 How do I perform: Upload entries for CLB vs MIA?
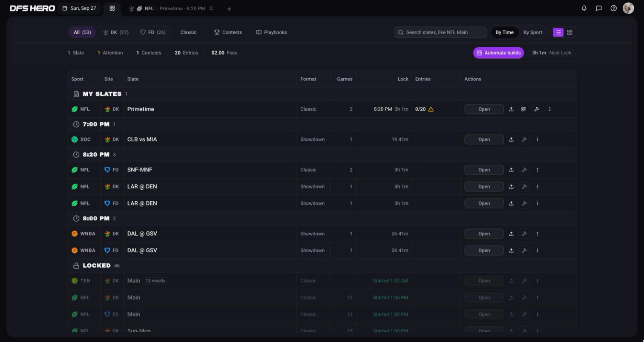(x=511, y=140)
